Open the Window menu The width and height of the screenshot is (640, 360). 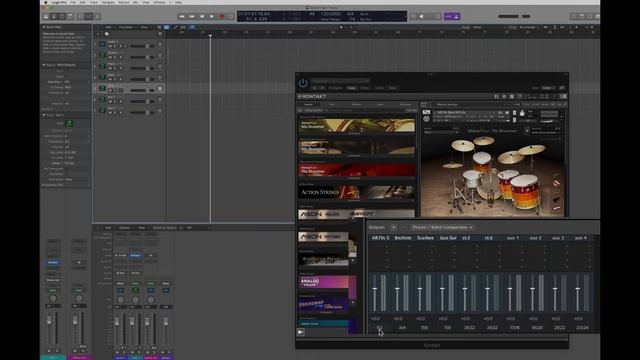tap(160, 2)
